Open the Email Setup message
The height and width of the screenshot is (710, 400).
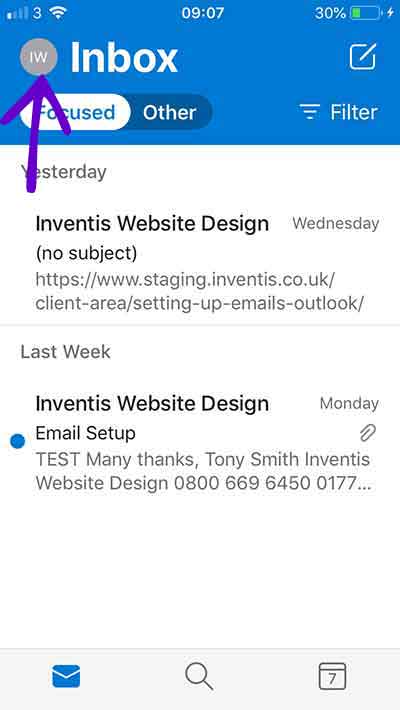[200, 443]
